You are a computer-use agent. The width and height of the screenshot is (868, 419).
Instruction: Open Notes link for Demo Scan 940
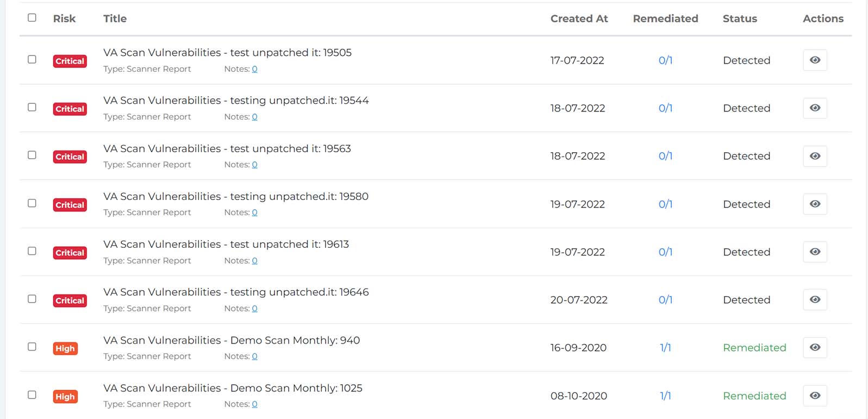tap(254, 357)
